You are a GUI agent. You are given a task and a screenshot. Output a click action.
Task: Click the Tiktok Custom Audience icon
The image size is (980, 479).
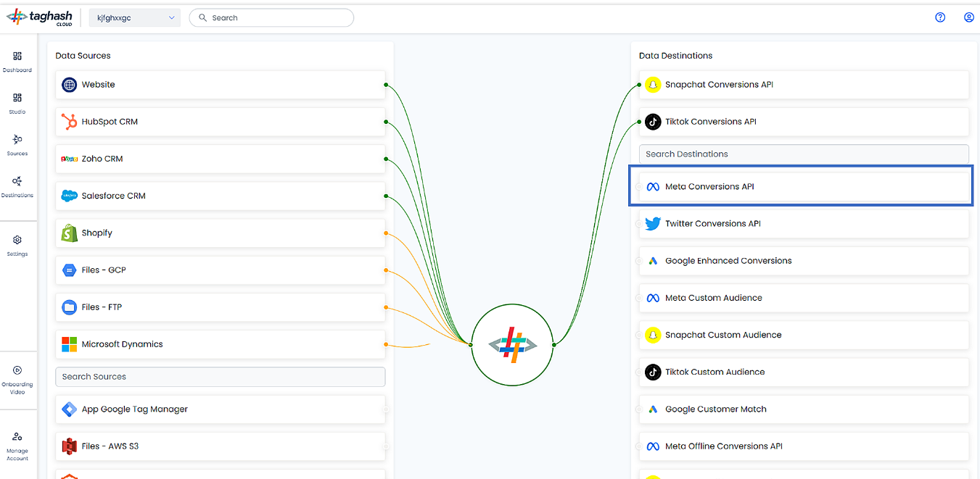click(653, 372)
